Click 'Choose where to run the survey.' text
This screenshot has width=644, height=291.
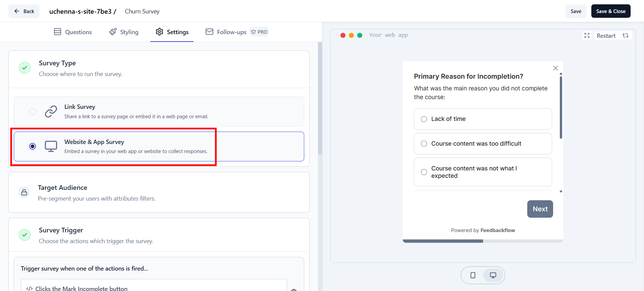tap(80, 74)
